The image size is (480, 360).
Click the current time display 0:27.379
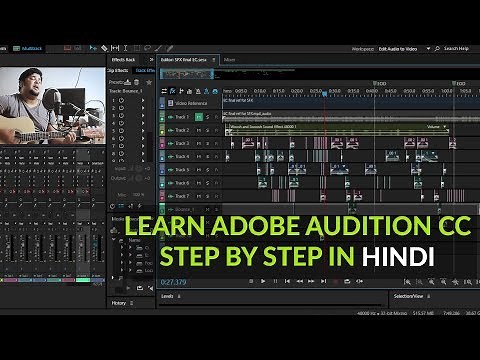coord(173,282)
